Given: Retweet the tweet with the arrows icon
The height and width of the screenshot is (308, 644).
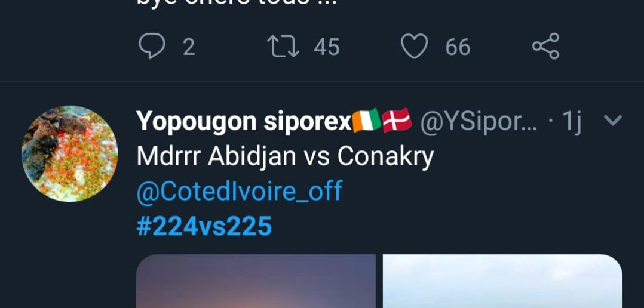Looking at the screenshot, I should 283,46.
